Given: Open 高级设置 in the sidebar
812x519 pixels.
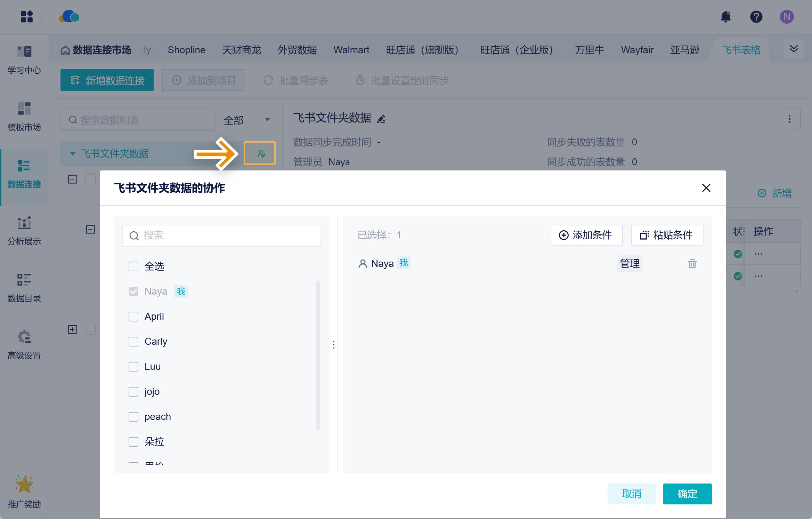Looking at the screenshot, I should point(24,344).
